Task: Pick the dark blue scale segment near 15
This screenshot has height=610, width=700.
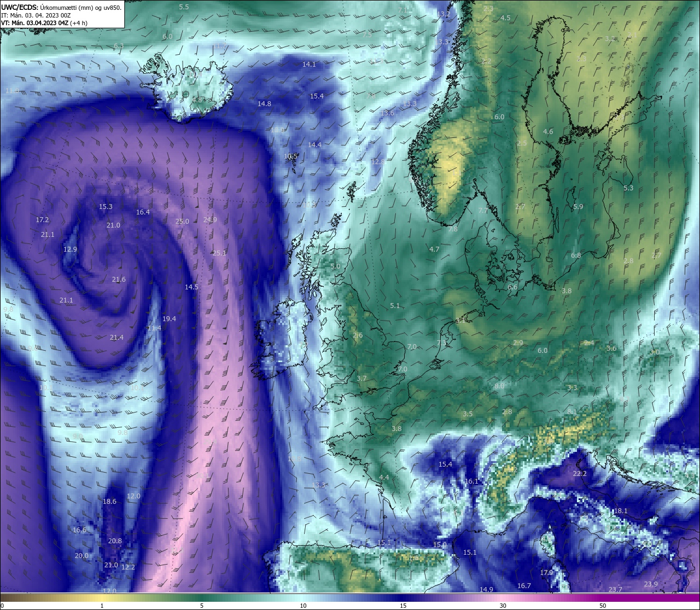Action: click(403, 597)
